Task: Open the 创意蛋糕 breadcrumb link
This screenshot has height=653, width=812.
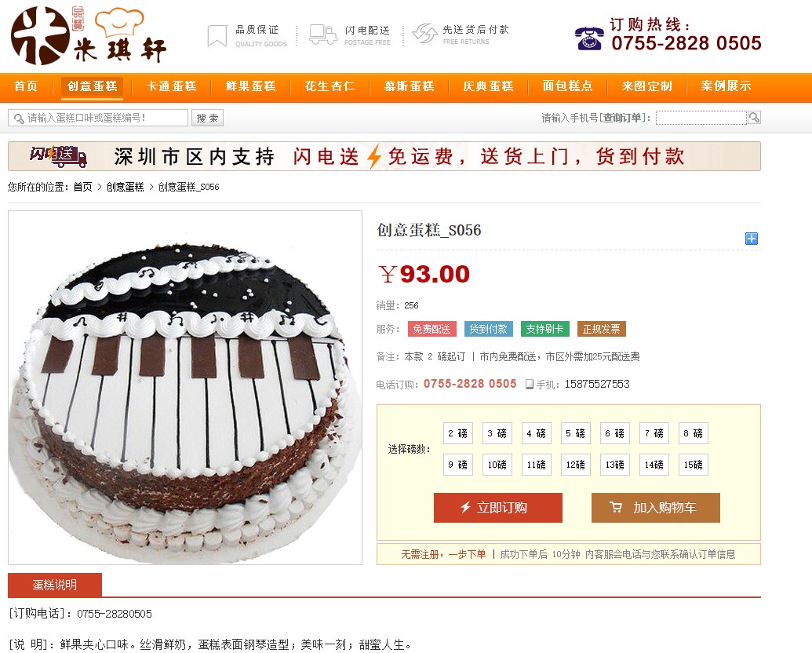Action: [x=125, y=187]
